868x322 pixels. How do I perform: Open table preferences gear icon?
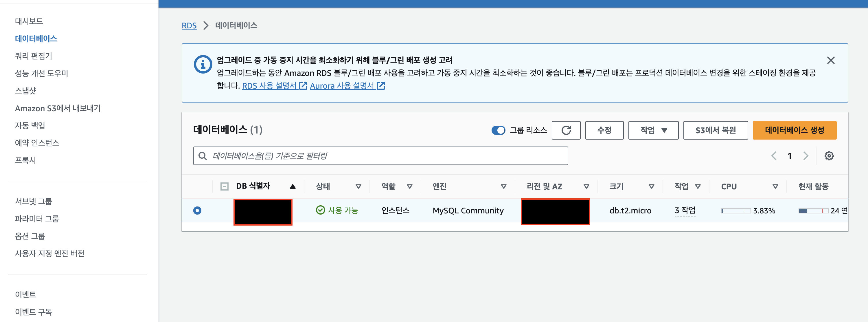[x=829, y=156]
